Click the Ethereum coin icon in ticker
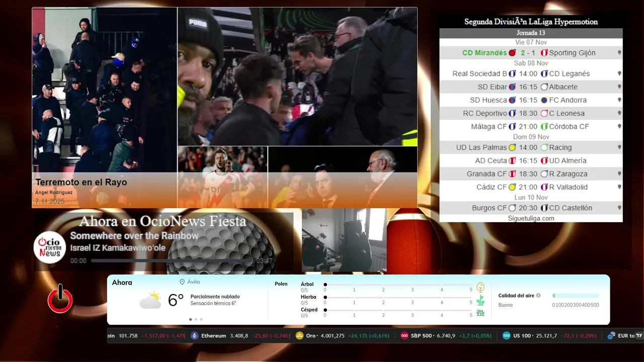 (x=195, y=336)
